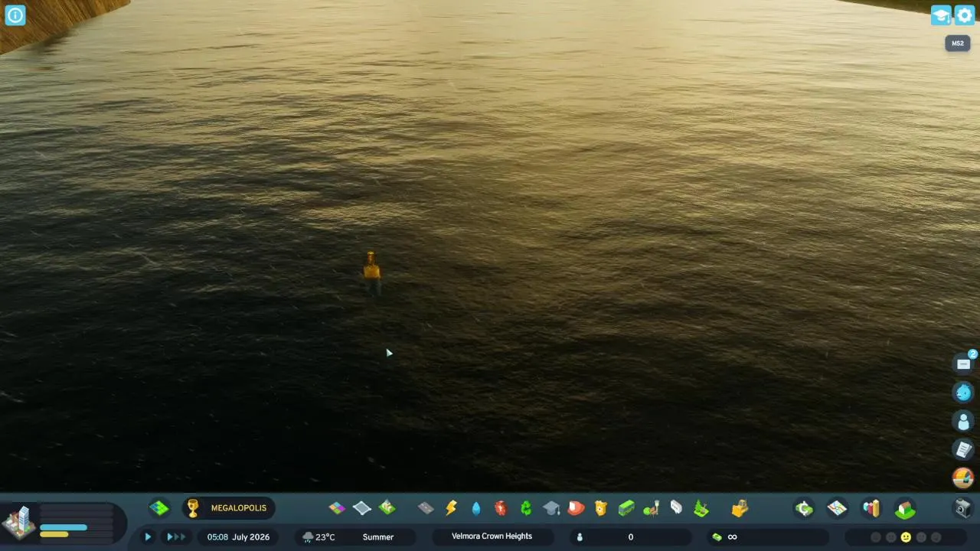The width and height of the screenshot is (980, 551).
Task: Resume simulation with the play button
Action: click(x=148, y=537)
